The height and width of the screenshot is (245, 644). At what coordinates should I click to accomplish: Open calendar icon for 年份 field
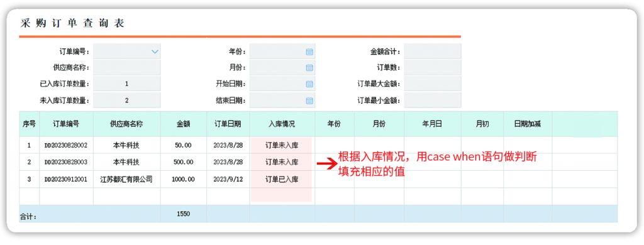pos(309,52)
